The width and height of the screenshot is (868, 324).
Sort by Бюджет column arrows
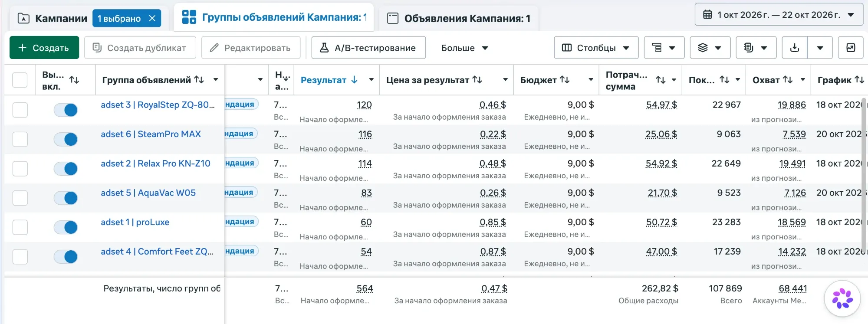click(x=565, y=80)
